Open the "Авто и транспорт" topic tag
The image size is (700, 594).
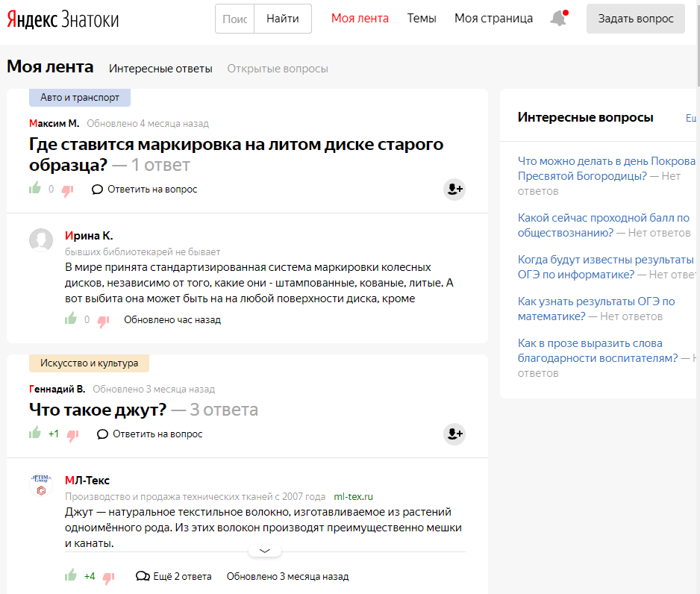pos(80,97)
